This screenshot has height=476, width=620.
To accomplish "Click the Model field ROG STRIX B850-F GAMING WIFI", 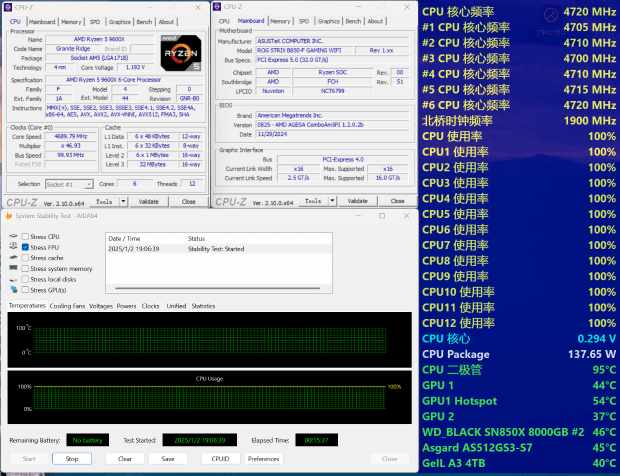I will point(304,51).
